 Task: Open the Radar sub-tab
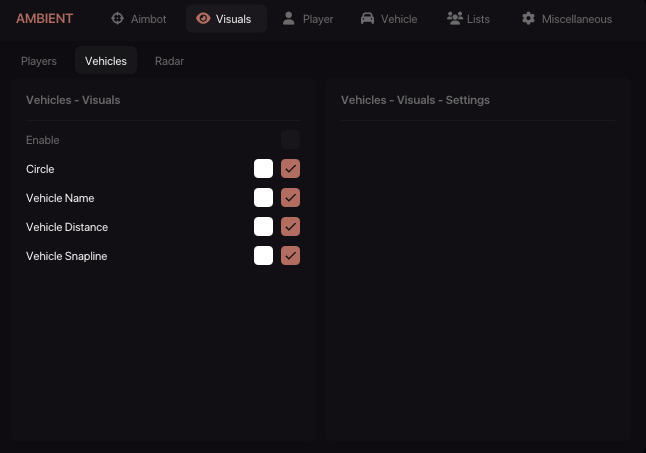[169, 61]
